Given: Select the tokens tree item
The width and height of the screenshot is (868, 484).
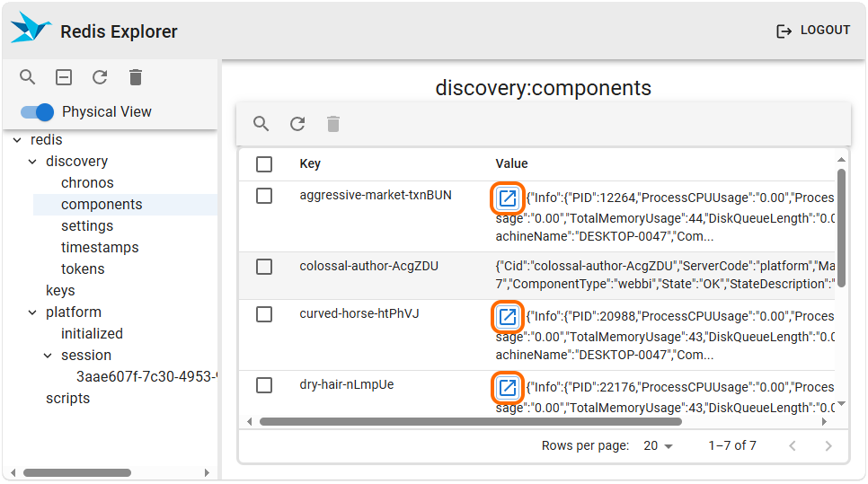Looking at the screenshot, I should pyautogui.click(x=83, y=269).
